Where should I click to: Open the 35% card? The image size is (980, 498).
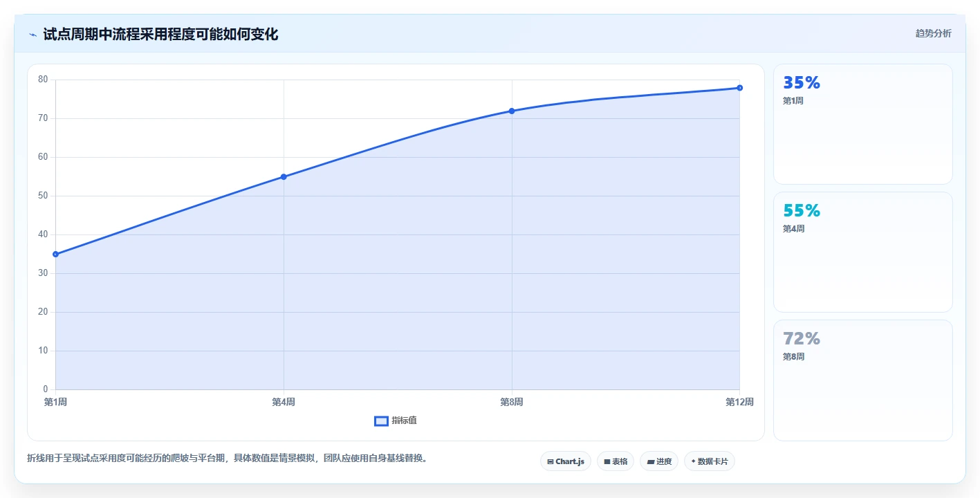862,124
